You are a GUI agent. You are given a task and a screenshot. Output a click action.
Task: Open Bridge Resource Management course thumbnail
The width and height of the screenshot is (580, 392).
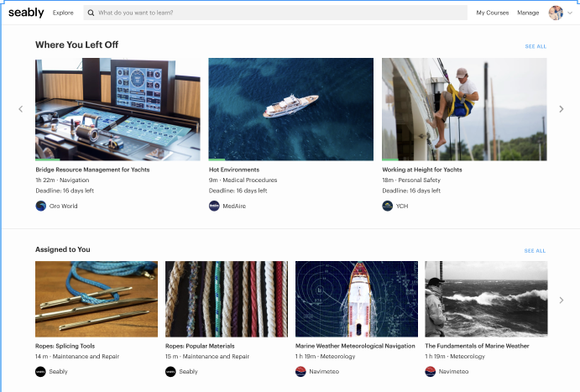click(118, 109)
